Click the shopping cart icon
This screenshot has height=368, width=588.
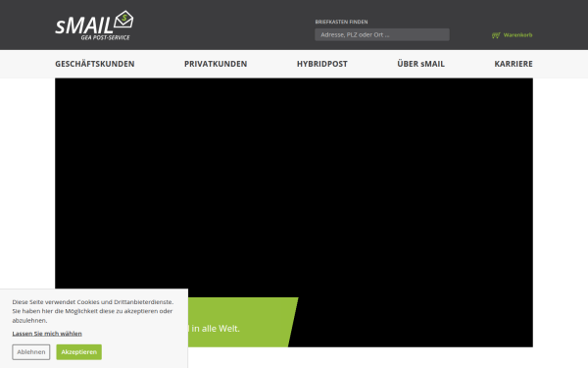(496, 35)
